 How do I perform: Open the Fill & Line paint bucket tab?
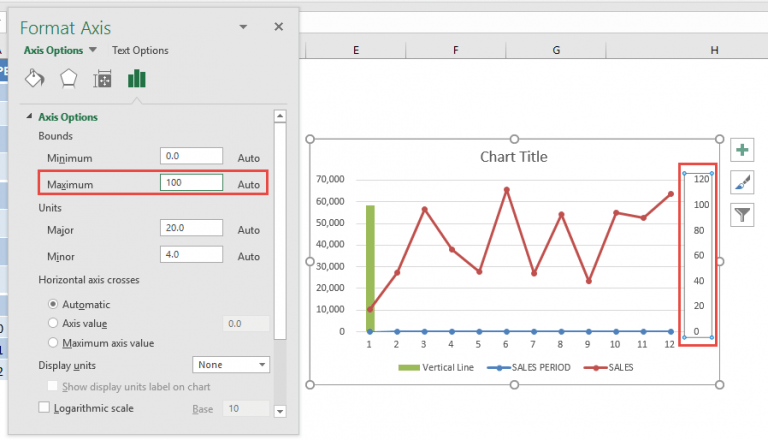34,78
